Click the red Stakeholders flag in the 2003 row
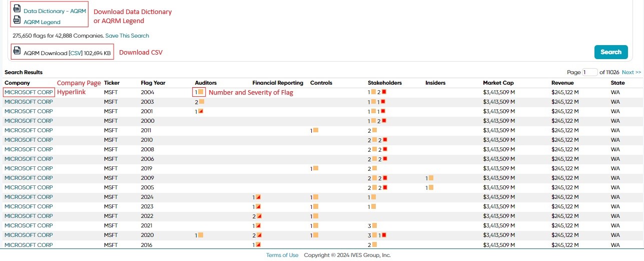644x261 pixels. (383, 102)
